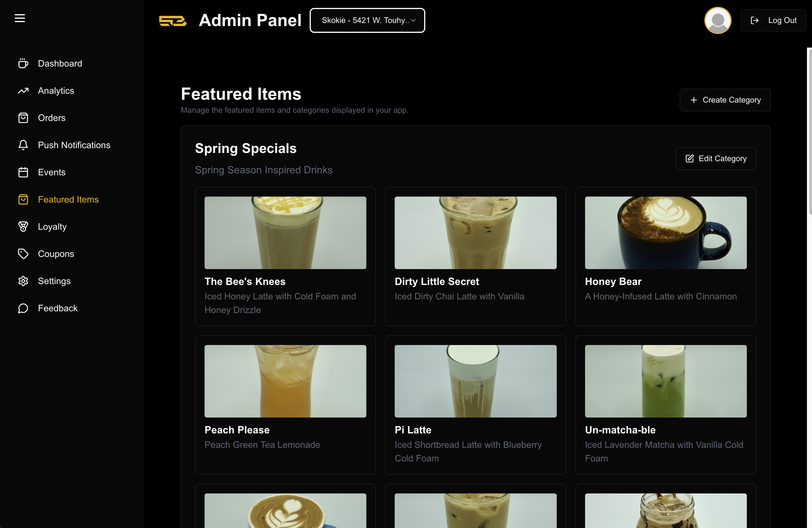The height and width of the screenshot is (528, 812).
Task: Click the Create Category button
Action: point(725,100)
